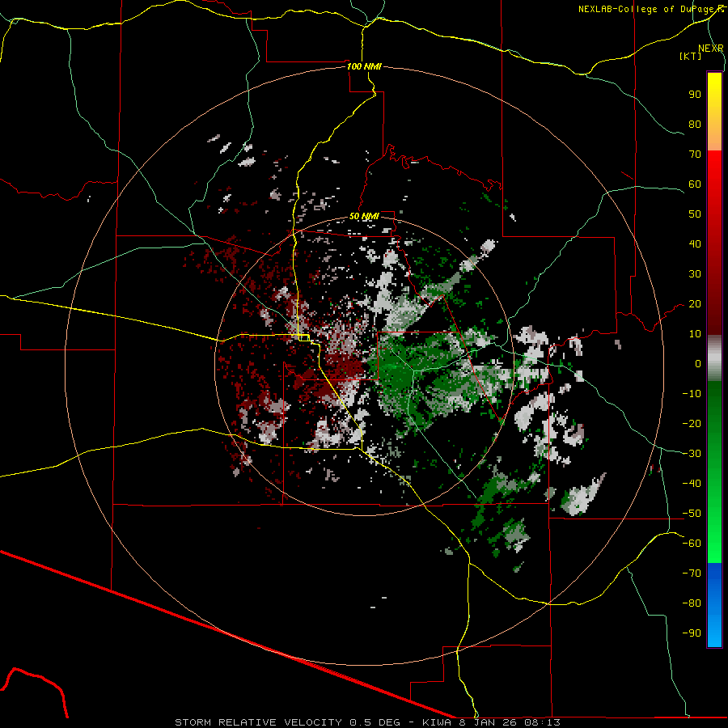Select the 20 value on velocity scale

pos(695,304)
